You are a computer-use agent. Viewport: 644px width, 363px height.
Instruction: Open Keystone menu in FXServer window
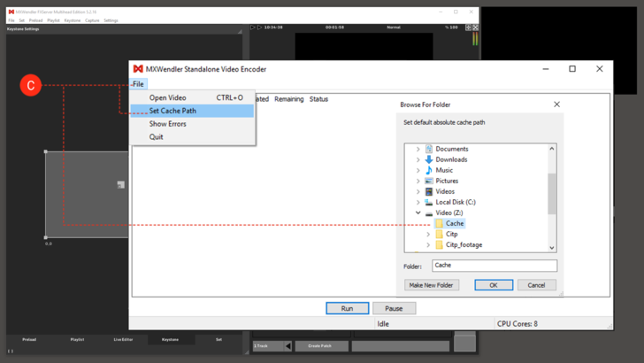(x=73, y=20)
